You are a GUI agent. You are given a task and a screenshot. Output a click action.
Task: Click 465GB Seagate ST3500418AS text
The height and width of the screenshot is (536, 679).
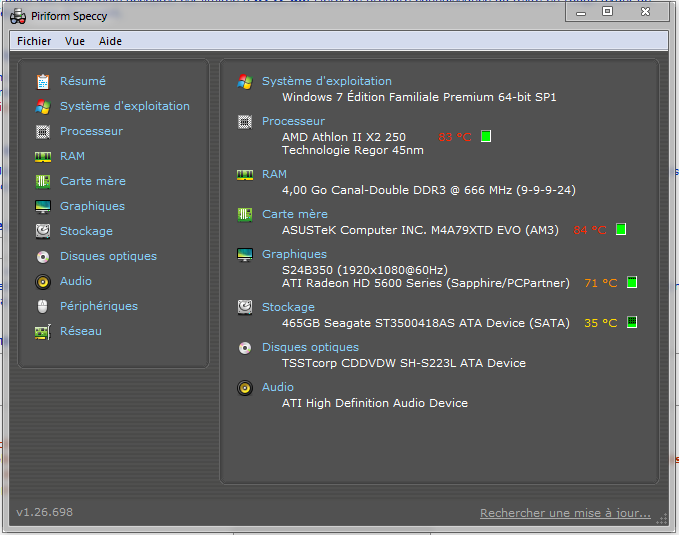(x=369, y=323)
